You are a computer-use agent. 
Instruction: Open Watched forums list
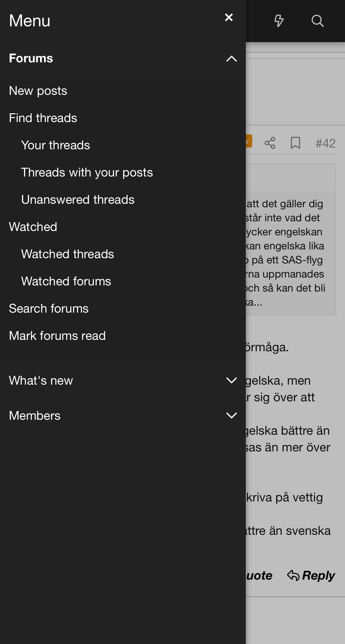coord(66,281)
